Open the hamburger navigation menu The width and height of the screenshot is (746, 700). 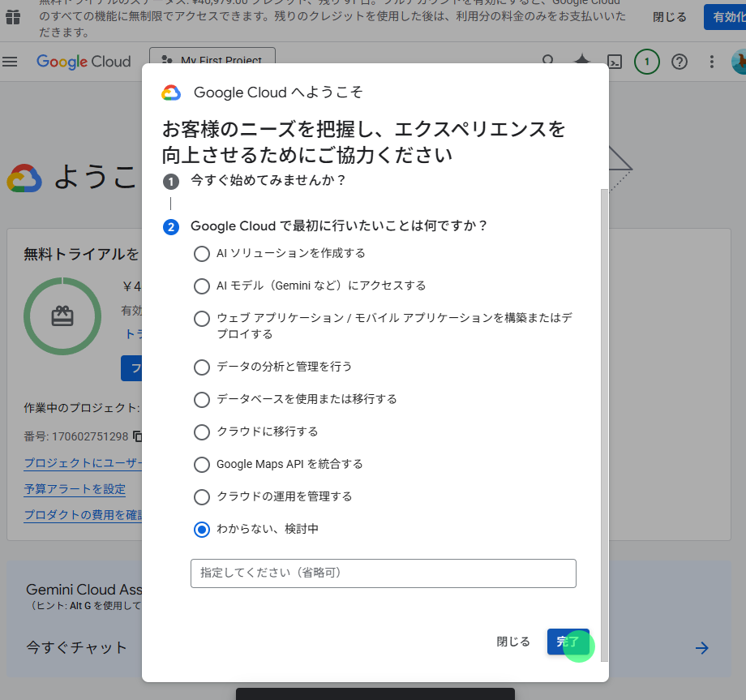(x=10, y=62)
